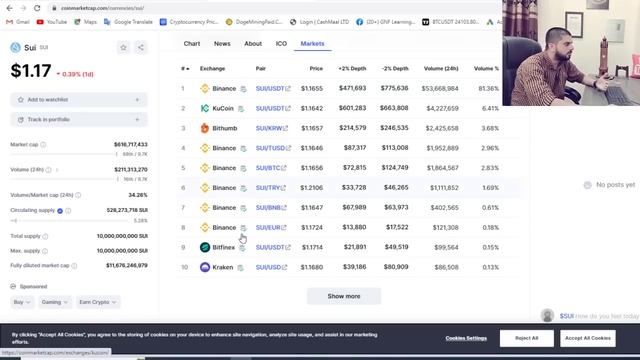640x360 pixels.
Task: Sort by Price column header
Action: tap(316, 69)
